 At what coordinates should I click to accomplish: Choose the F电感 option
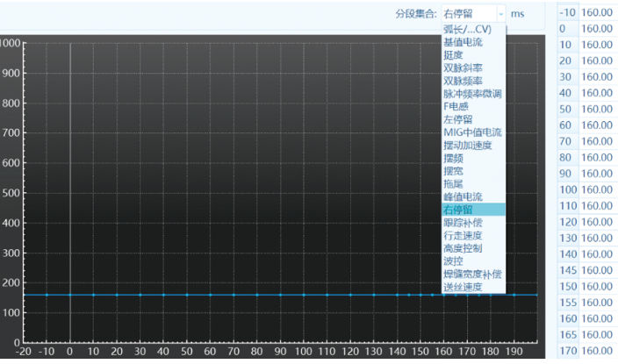tap(456, 106)
